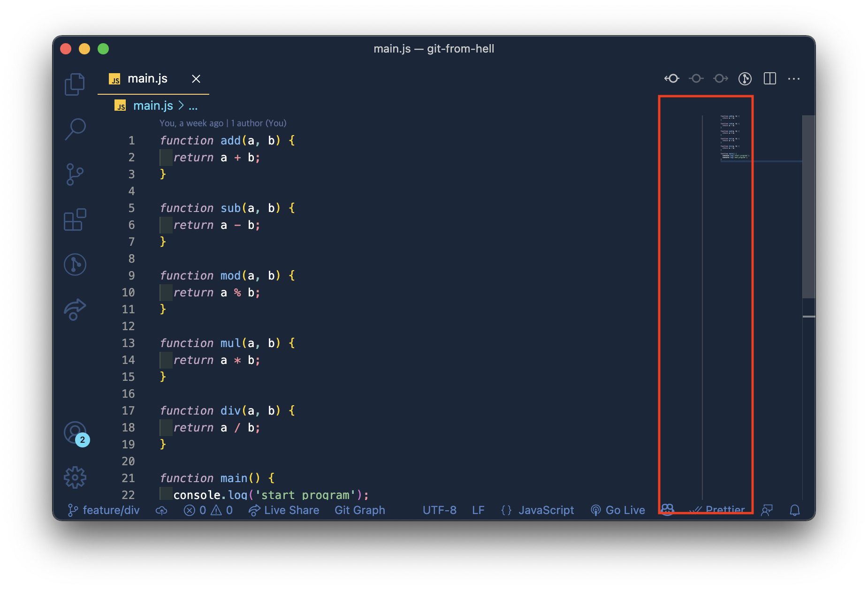Open the GitLens circular branch icon view

[x=75, y=265]
